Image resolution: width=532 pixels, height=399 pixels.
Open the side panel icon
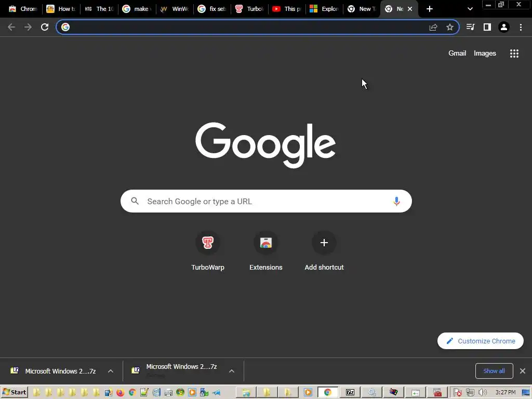(x=487, y=27)
